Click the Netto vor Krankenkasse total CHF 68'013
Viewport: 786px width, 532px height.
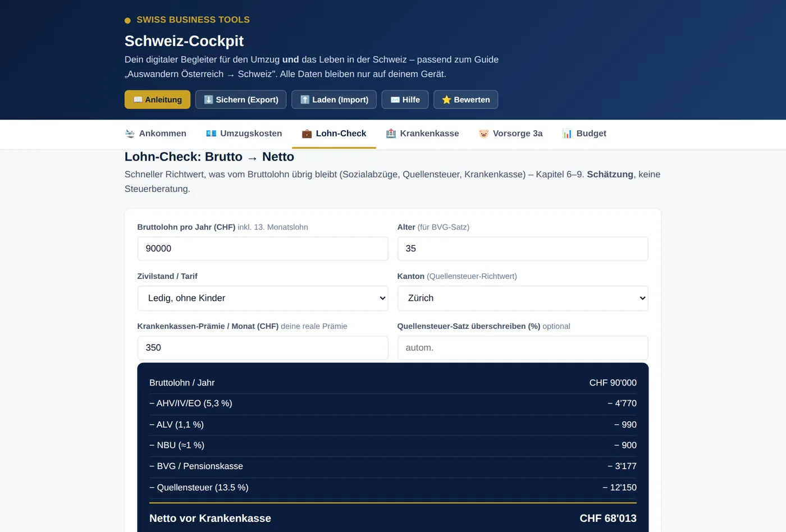[608, 519]
